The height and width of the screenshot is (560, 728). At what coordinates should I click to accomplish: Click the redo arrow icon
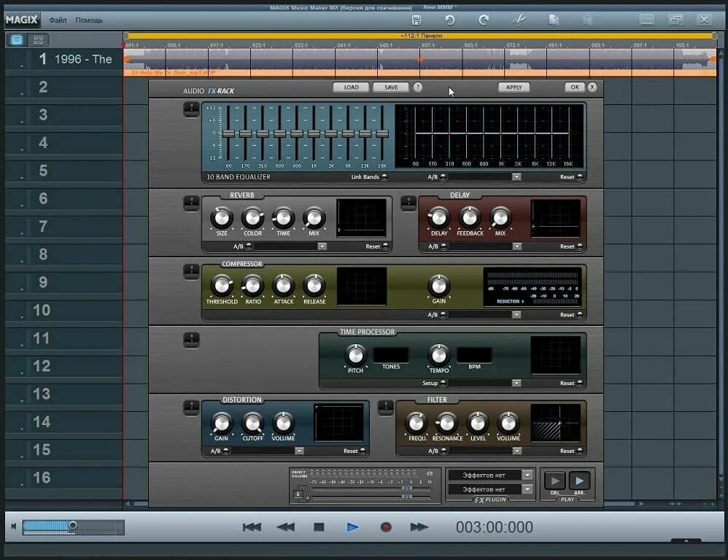[484, 20]
